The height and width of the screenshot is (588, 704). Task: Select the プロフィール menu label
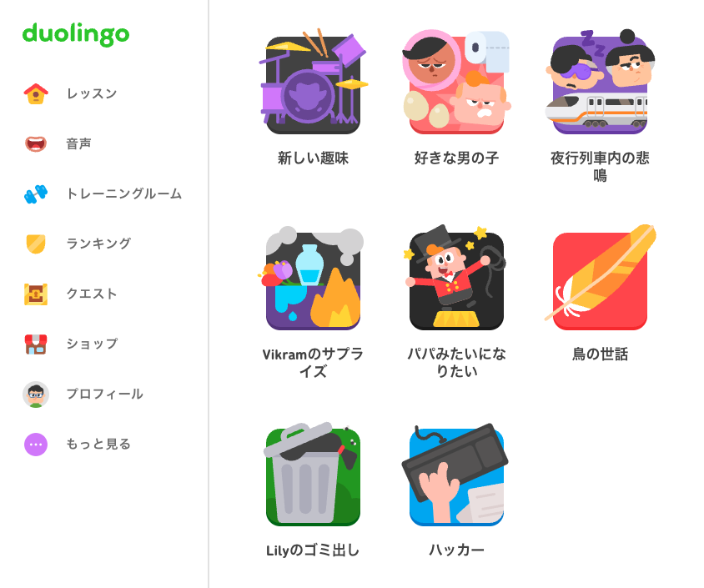point(104,395)
